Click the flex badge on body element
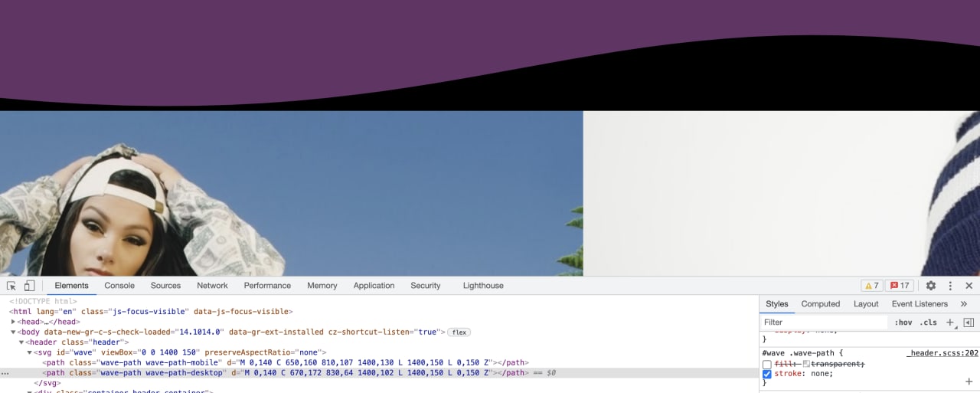 point(459,332)
